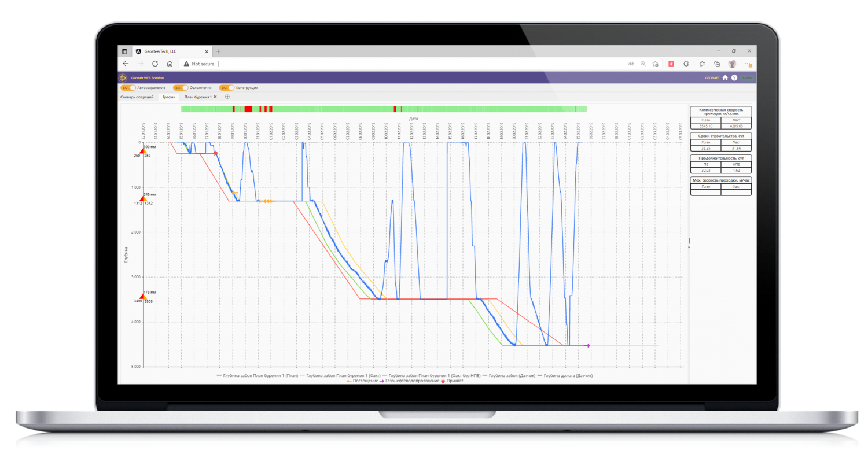Viewport: 868px width, 458px height.
Task: Click the Глубина vertical axis title
Action: click(126, 254)
